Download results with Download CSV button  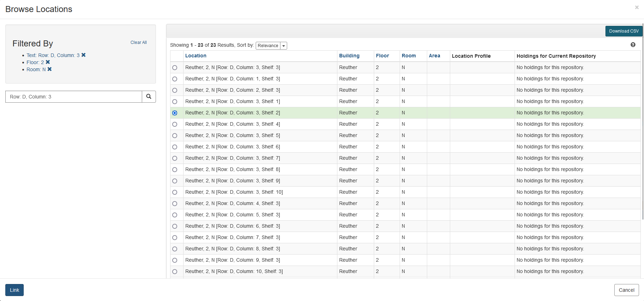point(623,31)
